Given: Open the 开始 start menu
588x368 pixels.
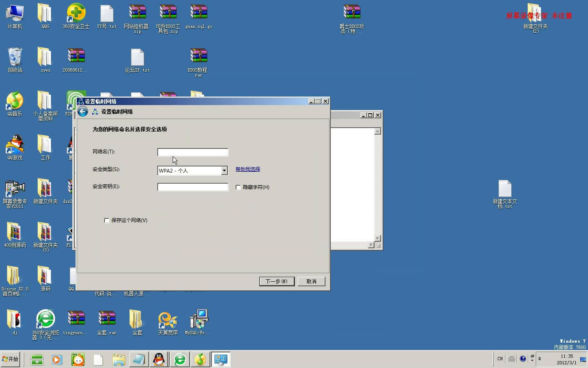Looking at the screenshot, I should click(x=10, y=359).
